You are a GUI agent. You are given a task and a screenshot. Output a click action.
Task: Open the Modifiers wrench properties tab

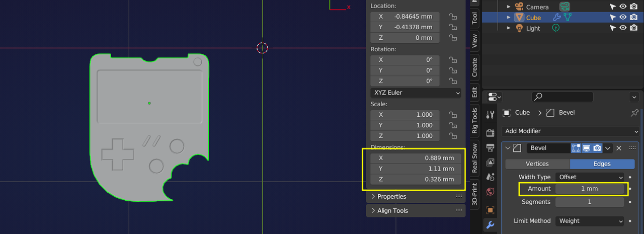point(490,225)
